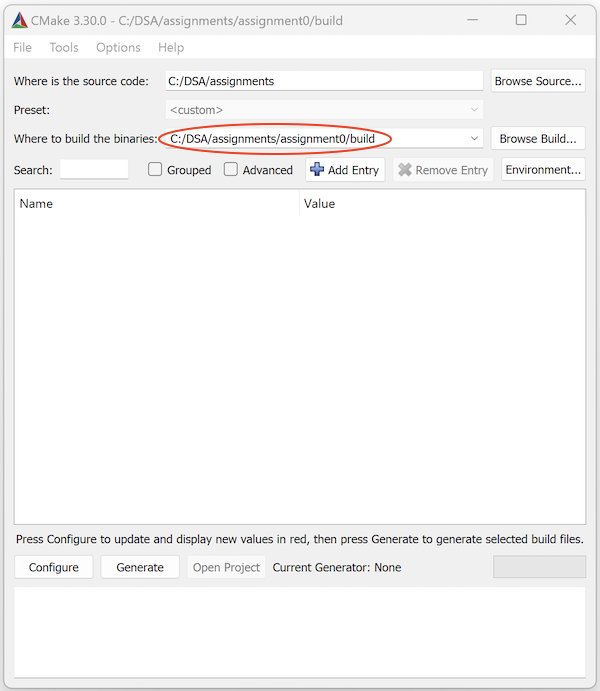This screenshot has height=691, width=600.
Task: Toggle the Advanced checkbox
Action: point(231,170)
